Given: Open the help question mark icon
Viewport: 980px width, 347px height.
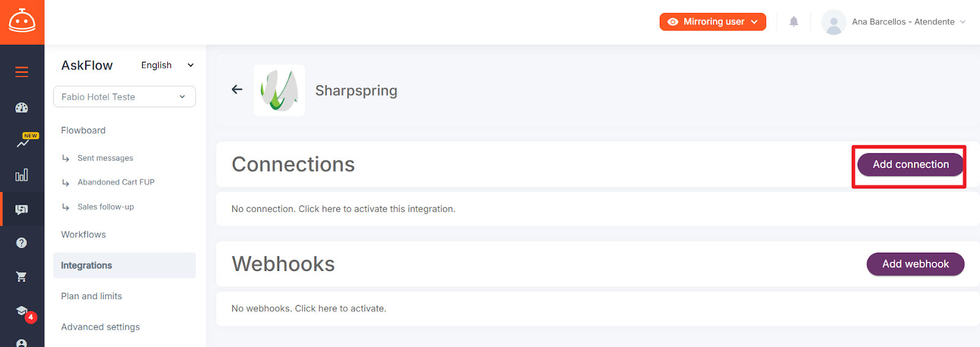Looking at the screenshot, I should (21, 243).
